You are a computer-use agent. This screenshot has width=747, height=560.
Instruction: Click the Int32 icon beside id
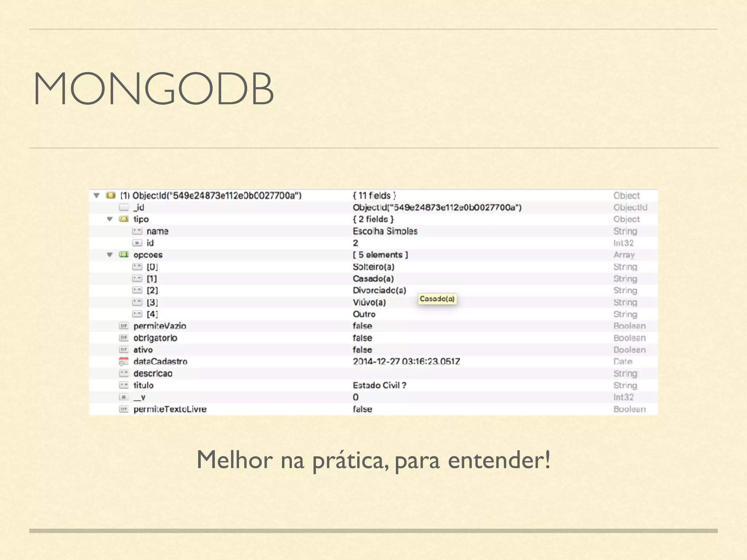(x=137, y=243)
